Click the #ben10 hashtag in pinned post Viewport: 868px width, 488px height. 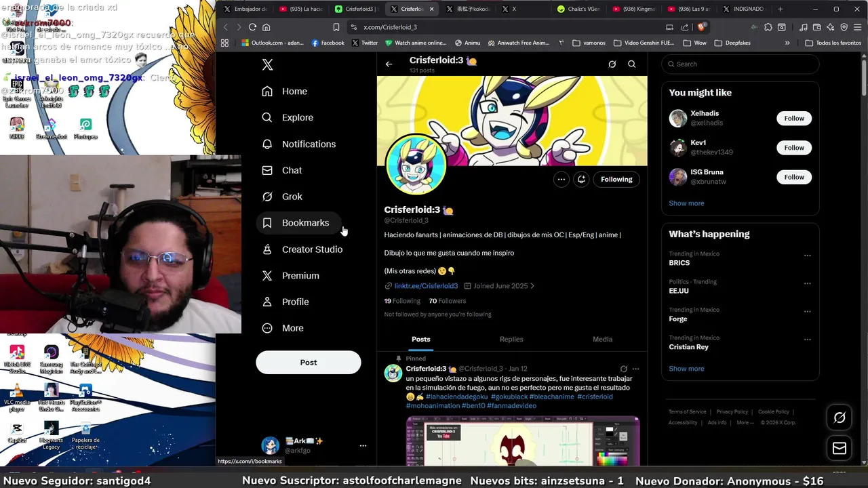(473, 405)
